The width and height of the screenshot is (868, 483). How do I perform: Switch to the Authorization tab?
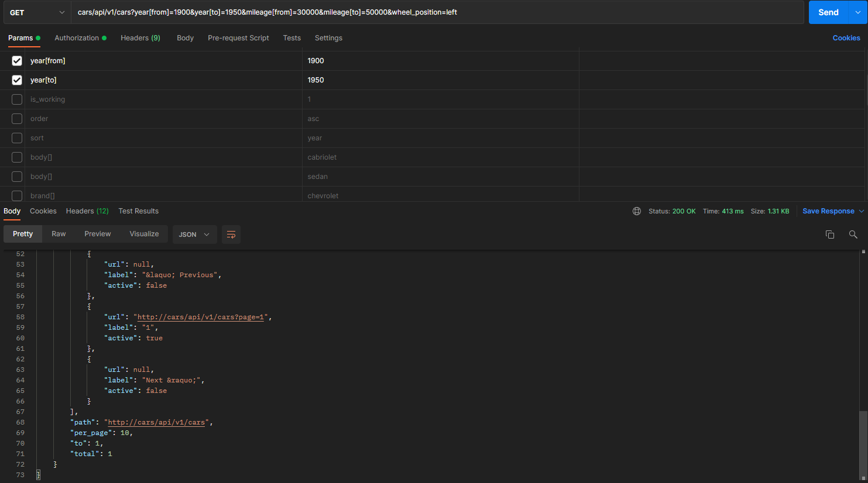pos(81,38)
